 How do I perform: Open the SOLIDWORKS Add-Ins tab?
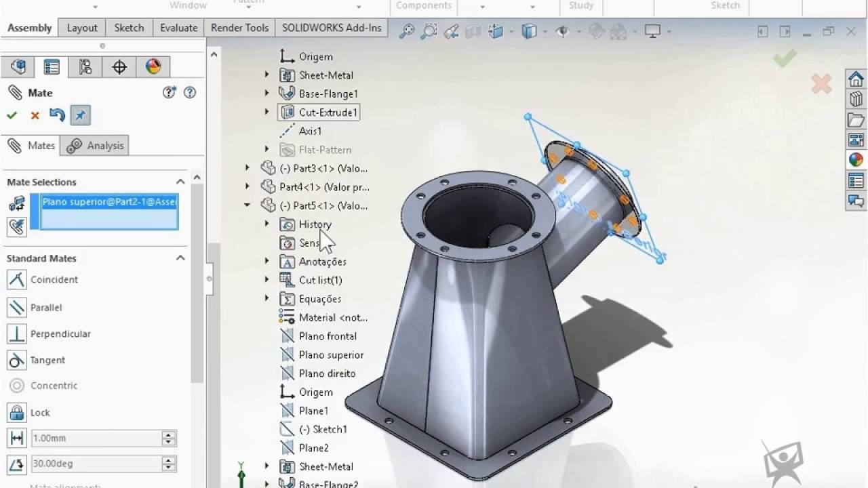(332, 28)
